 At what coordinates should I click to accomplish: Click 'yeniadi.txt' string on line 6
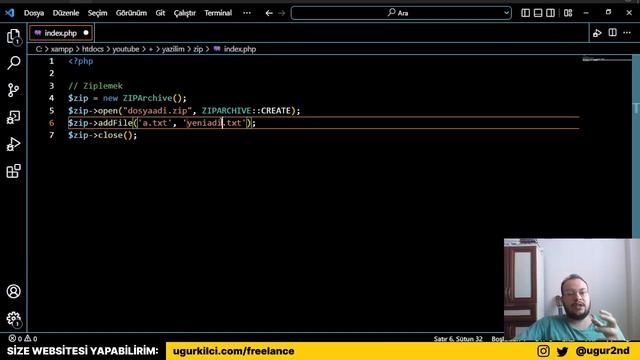pos(215,123)
